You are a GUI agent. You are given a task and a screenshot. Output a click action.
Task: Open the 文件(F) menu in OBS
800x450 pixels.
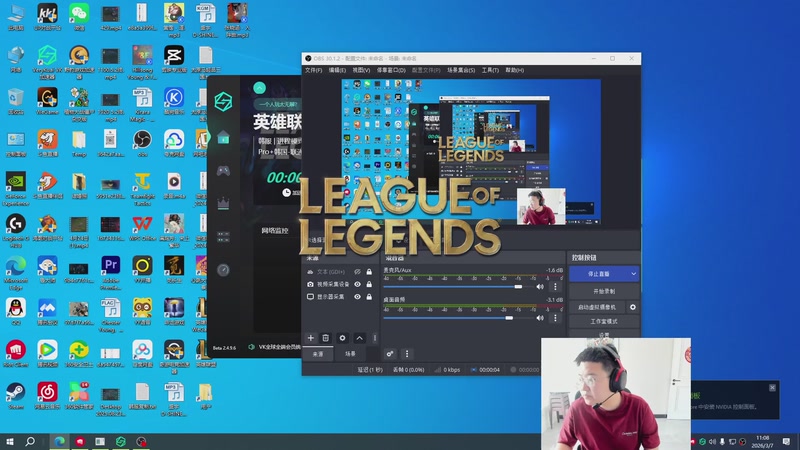313,70
